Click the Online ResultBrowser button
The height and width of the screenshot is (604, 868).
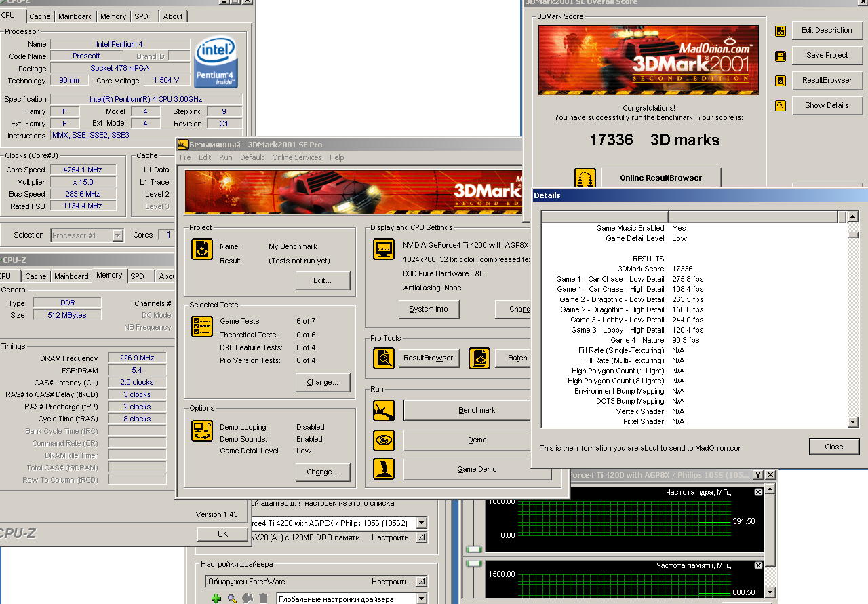pos(661,178)
